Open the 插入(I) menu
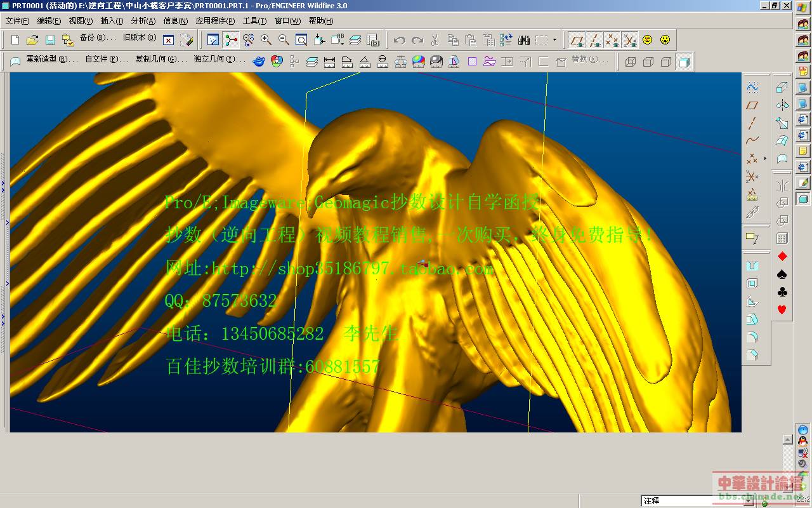This screenshot has height=508, width=812. tap(112, 21)
